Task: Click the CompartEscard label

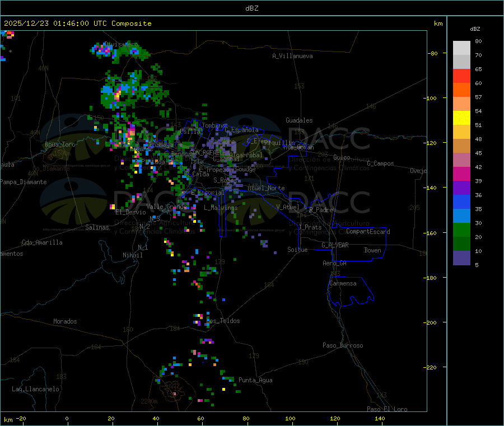Action: pyautogui.click(x=368, y=231)
